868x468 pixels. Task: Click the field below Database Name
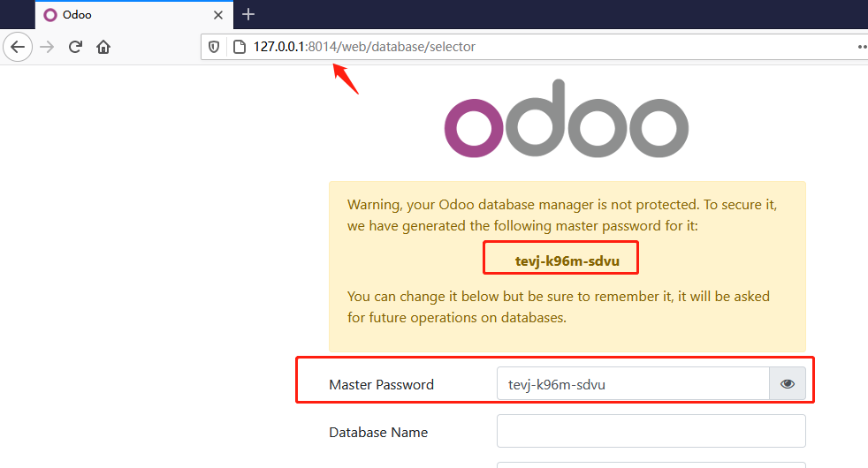[651, 464]
